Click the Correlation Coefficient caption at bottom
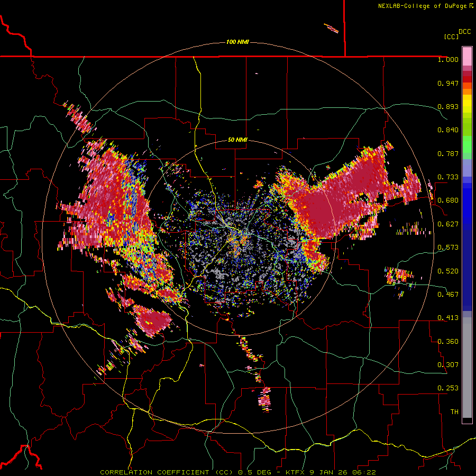The height and width of the screenshot is (476, 476). tap(238, 472)
